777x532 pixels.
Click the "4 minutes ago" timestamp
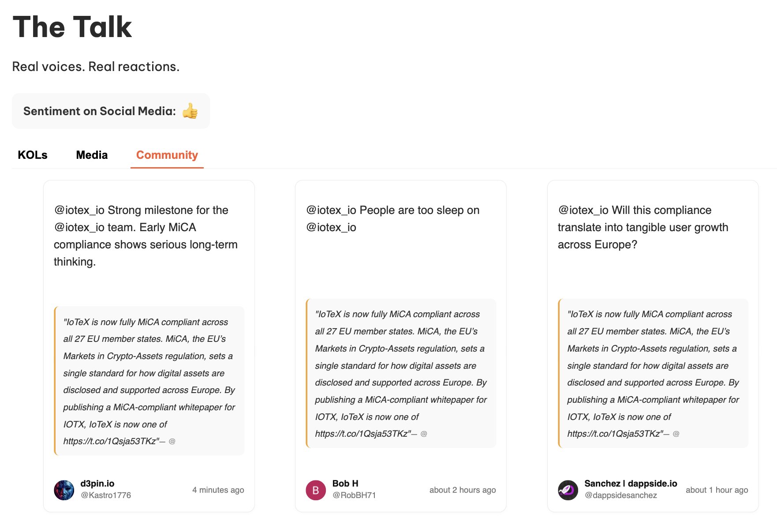[218, 490]
